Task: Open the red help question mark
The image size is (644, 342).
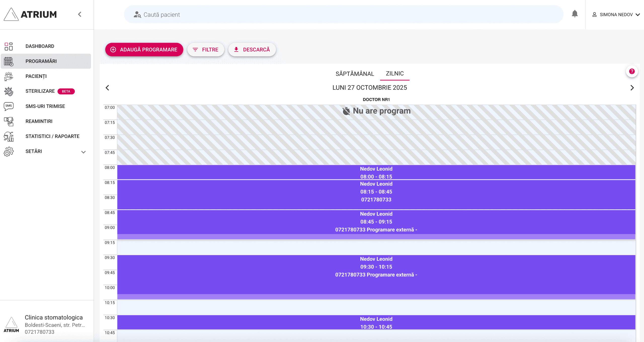Action: (632, 72)
